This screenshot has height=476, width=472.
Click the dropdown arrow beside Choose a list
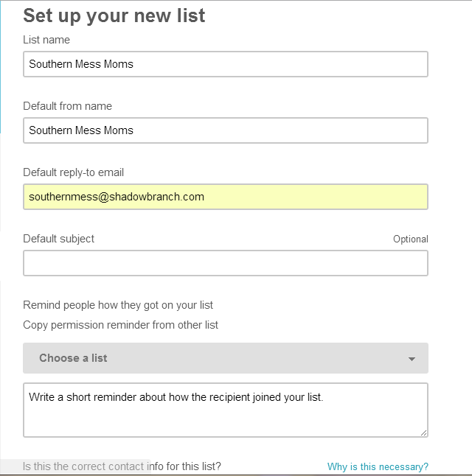tap(412, 359)
